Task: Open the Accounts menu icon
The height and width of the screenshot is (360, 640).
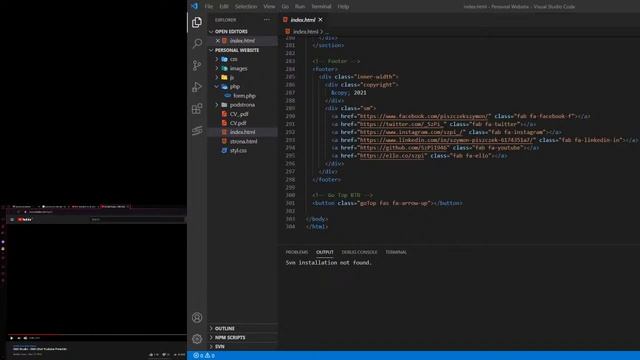Action: pyautogui.click(x=197, y=318)
